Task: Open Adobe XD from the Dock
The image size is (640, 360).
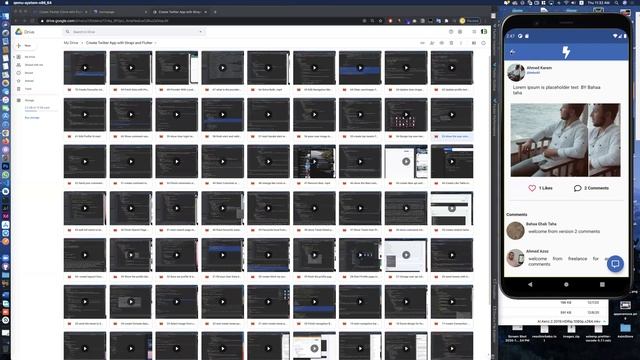Action: click(5, 216)
